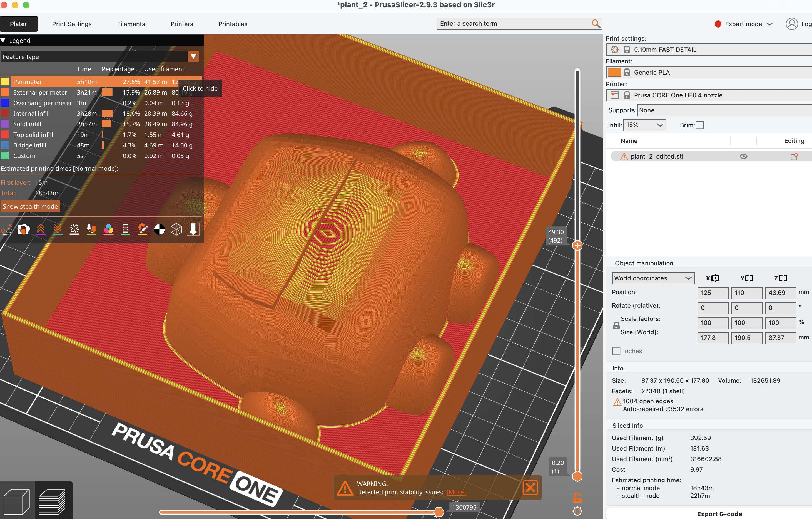This screenshot has width=812, height=519.
Task: Toggle travel moves visibility icon
Action: click(7, 229)
